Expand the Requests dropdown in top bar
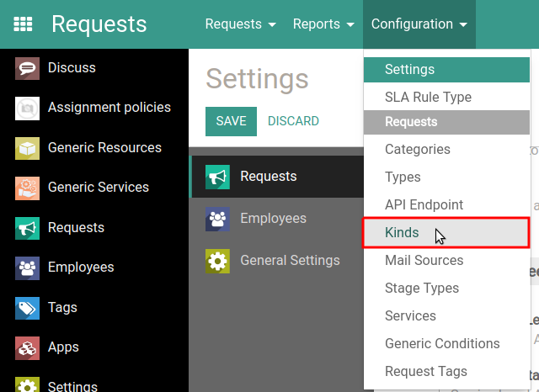This screenshot has height=392, width=539. [240, 24]
